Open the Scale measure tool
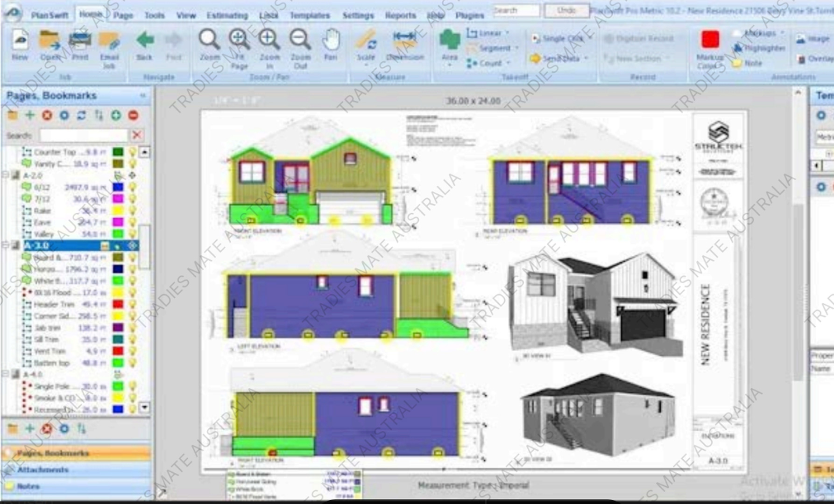The width and height of the screenshot is (834, 504). tap(366, 45)
